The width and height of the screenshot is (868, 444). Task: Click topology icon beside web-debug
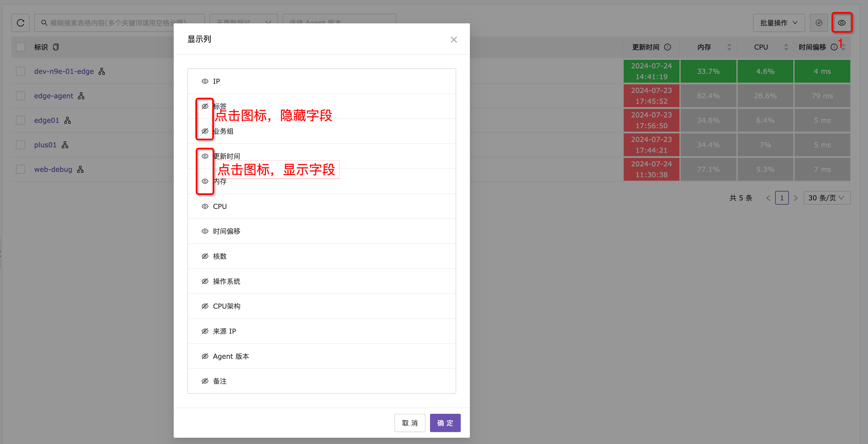coord(80,169)
